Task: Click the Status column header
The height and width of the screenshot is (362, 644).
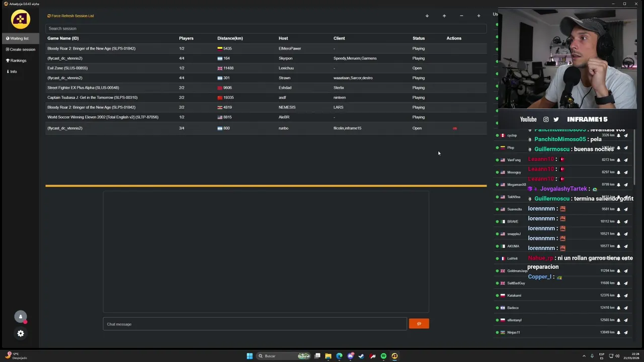Action: [419, 38]
